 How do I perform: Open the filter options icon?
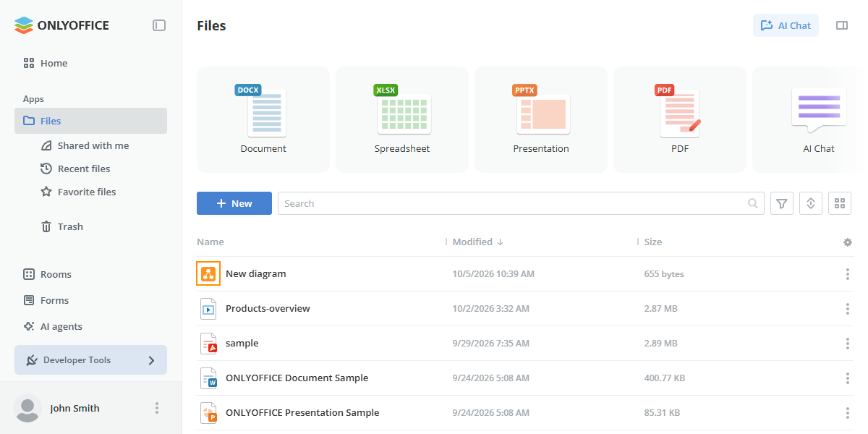782,203
